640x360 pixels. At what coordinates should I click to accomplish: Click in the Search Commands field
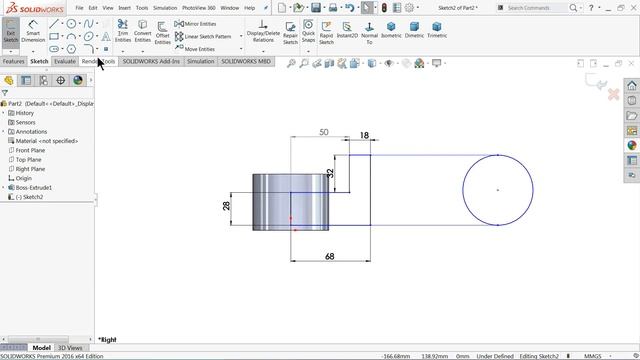(536, 8)
